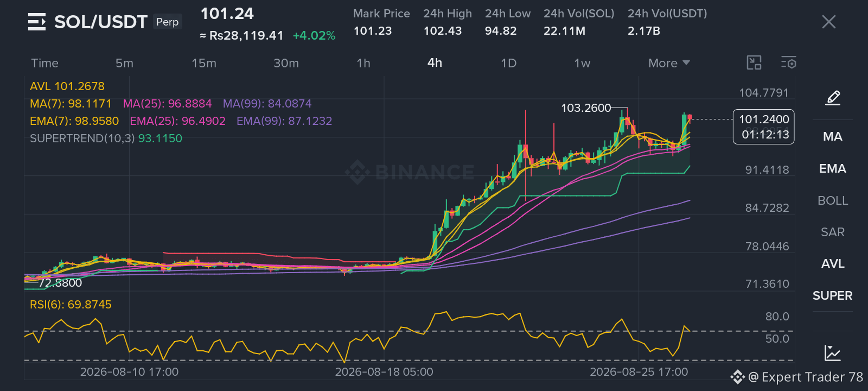Screen dimensions: 868x391
Task: Toggle the MA indicator
Action: point(833,136)
